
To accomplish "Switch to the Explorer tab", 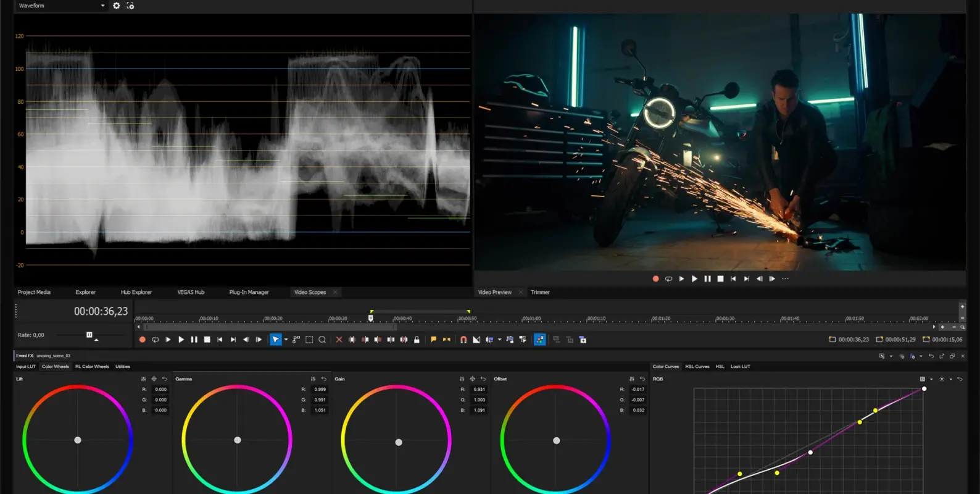I will coord(86,292).
